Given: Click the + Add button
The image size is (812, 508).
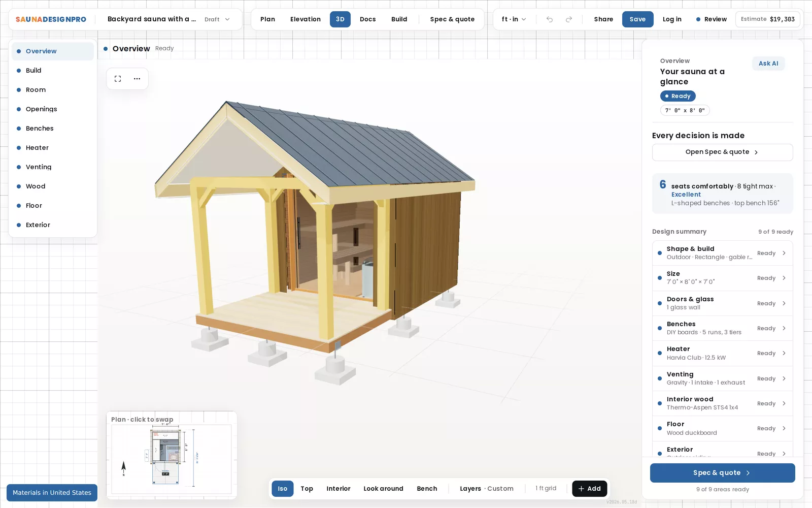Looking at the screenshot, I should (589, 489).
